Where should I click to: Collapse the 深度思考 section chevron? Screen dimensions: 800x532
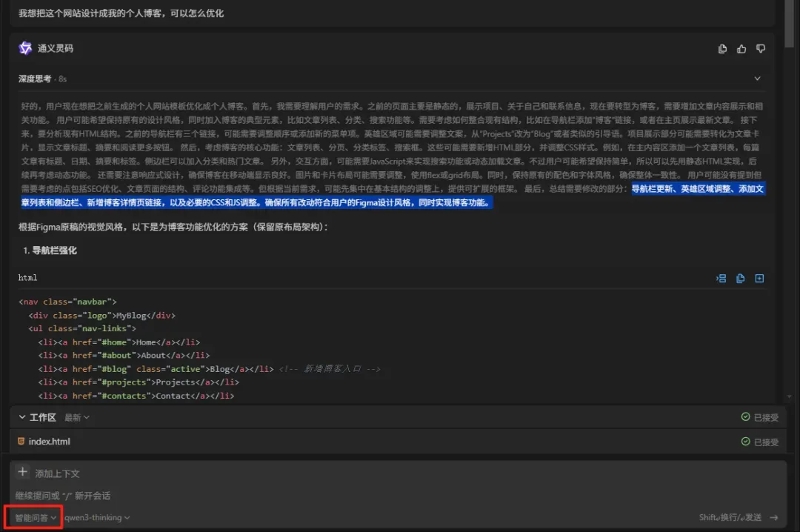(x=757, y=79)
